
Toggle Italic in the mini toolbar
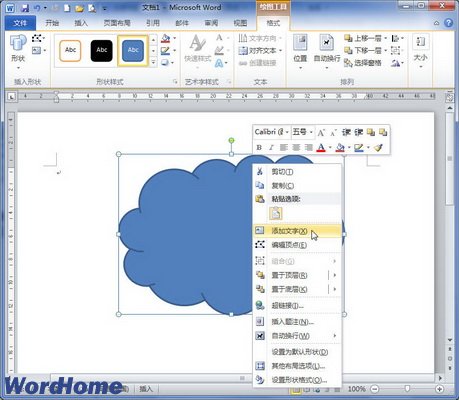pos(271,147)
